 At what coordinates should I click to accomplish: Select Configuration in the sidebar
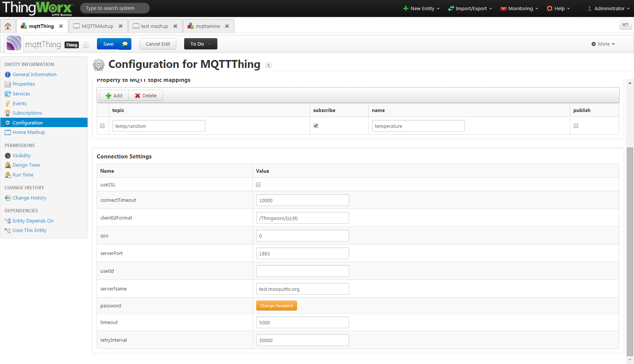point(44,123)
